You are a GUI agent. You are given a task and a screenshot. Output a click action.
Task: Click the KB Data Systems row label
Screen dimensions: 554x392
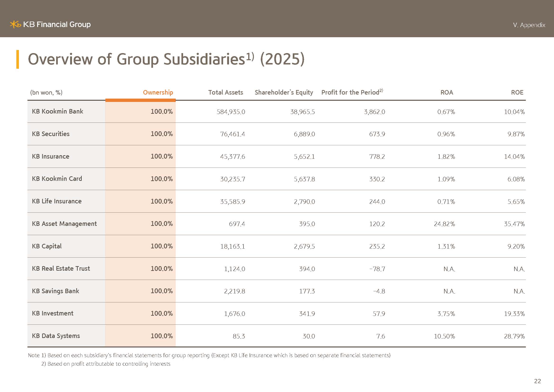click(x=56, y=336)
